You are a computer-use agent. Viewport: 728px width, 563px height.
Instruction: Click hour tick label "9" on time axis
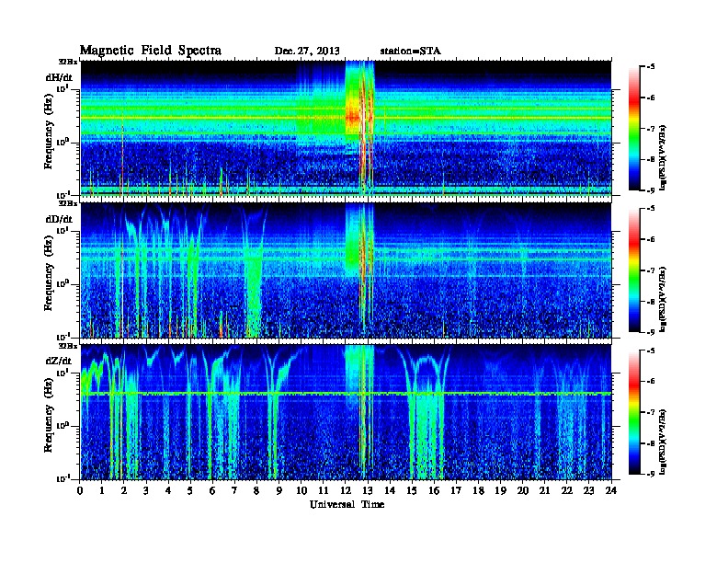(x=279, y=490)
